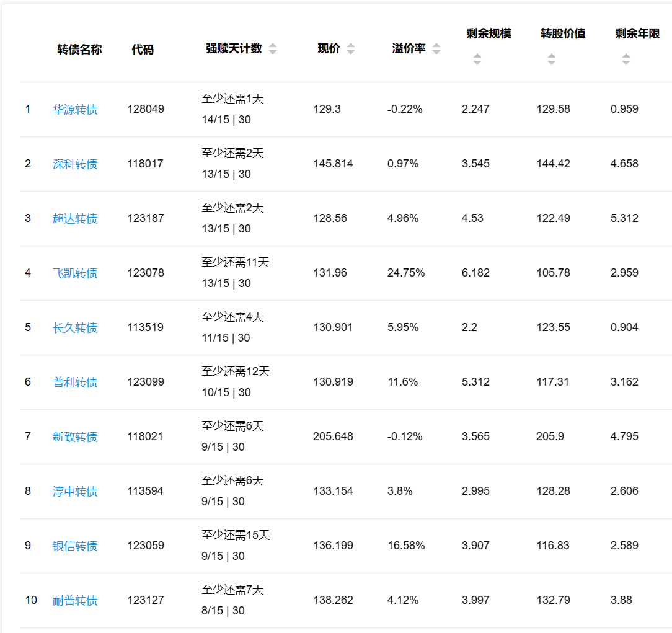
Task: Click on 新致转债 link
Action: coord(75,437)
